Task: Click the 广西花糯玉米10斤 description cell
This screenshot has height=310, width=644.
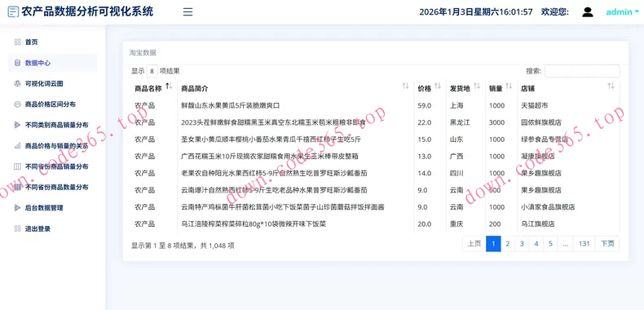Action: [270, 157]
